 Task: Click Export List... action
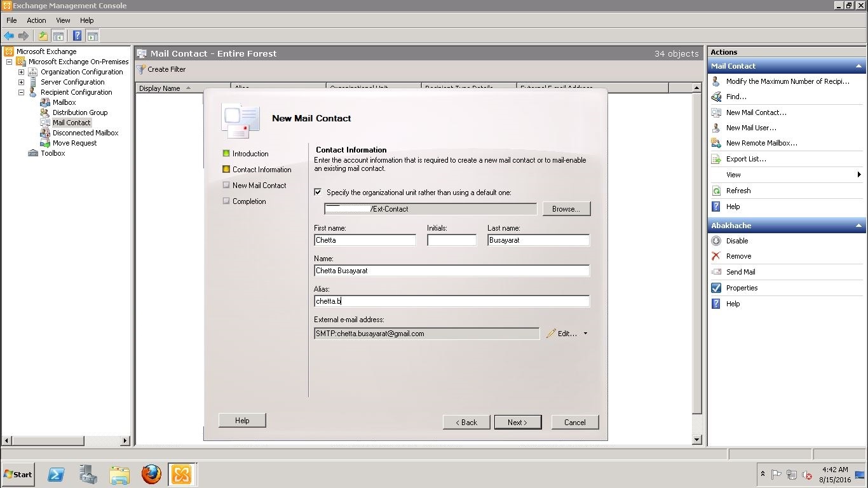click(746, 159)
